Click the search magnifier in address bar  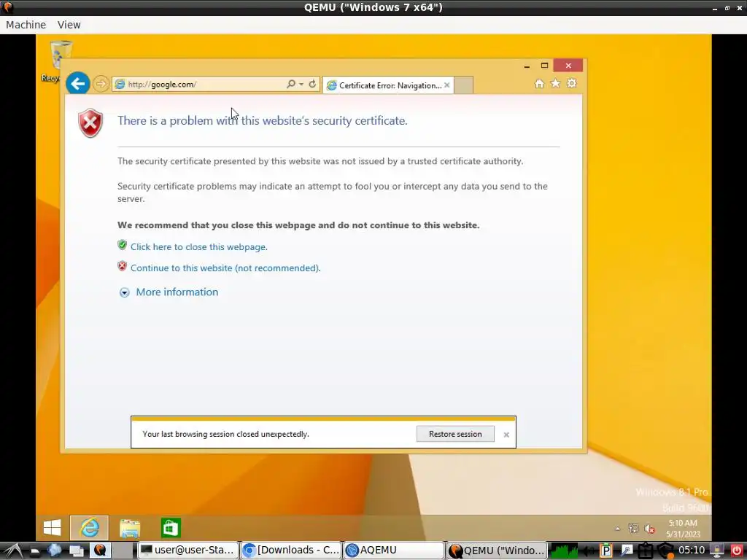click(x=290, y=84)
